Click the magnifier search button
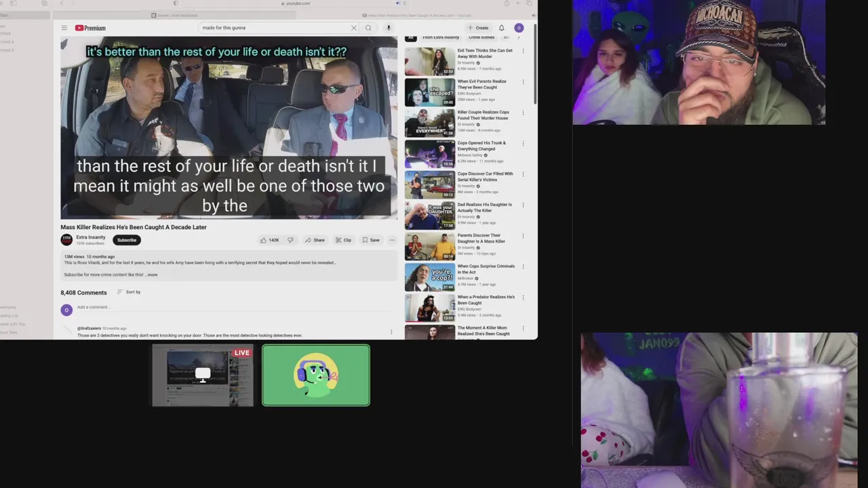 coord(368,28)
